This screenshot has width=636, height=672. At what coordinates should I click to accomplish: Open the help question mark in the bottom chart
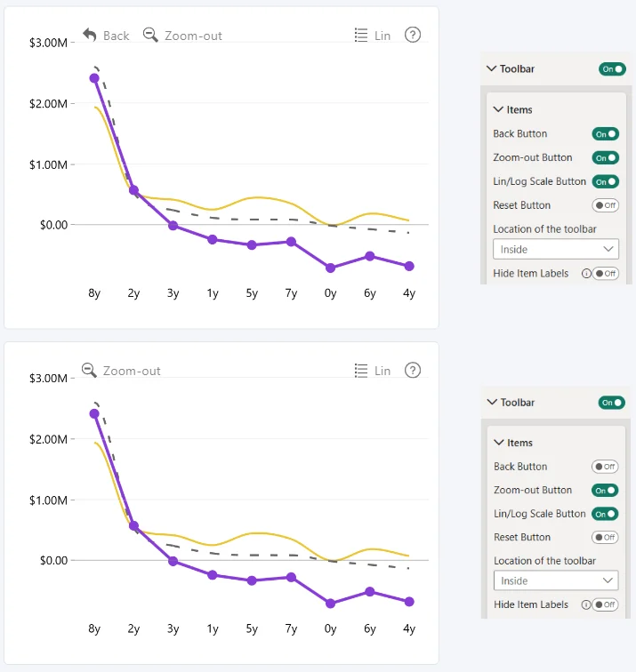pos(413,371)
